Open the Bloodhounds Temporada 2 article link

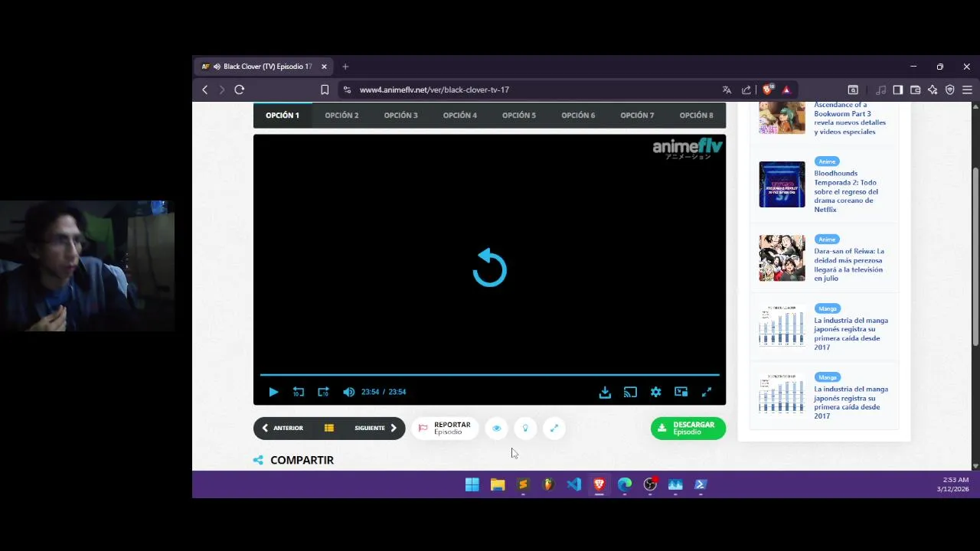(x=846, y=191)
